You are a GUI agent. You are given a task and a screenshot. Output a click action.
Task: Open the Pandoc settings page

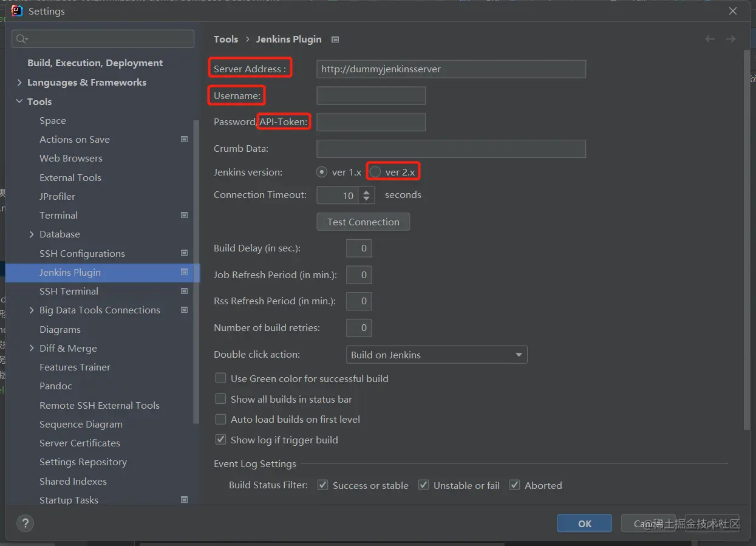56,386
